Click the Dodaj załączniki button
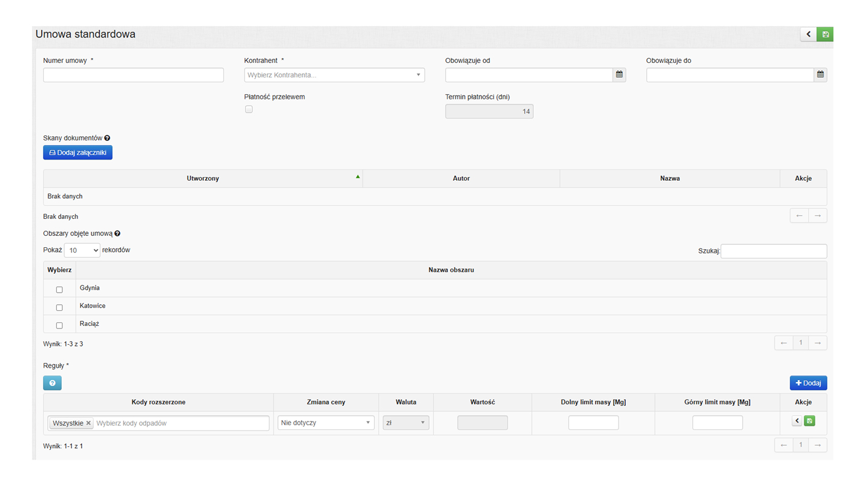The height and width of the screenshot is (479, 868). [x=77, y=153]
